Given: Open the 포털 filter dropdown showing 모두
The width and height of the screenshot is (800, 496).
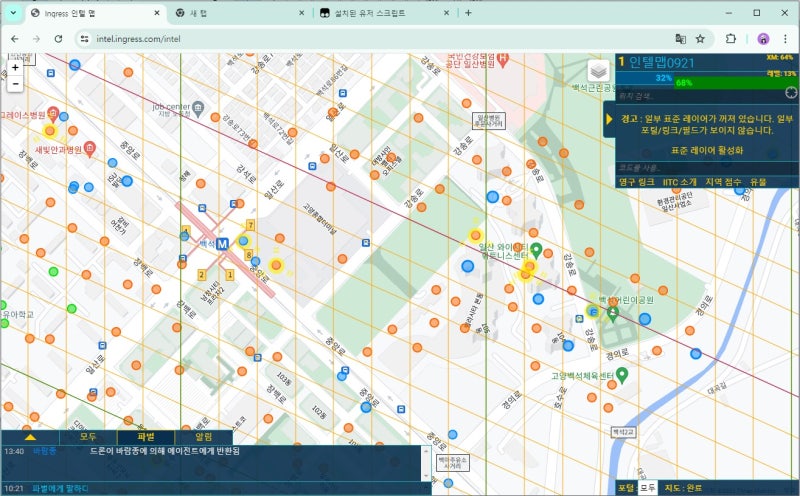Looking at the screenshot, I should [647, 488].
